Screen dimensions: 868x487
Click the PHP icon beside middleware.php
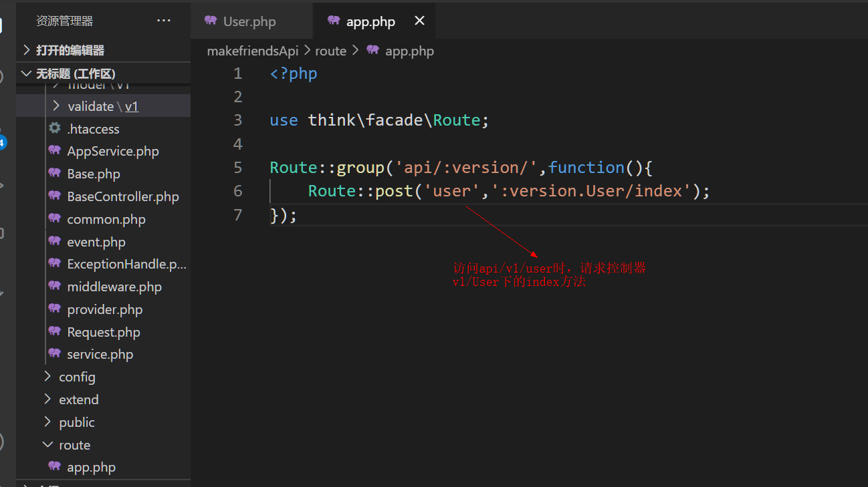click(x=55, y=287)
